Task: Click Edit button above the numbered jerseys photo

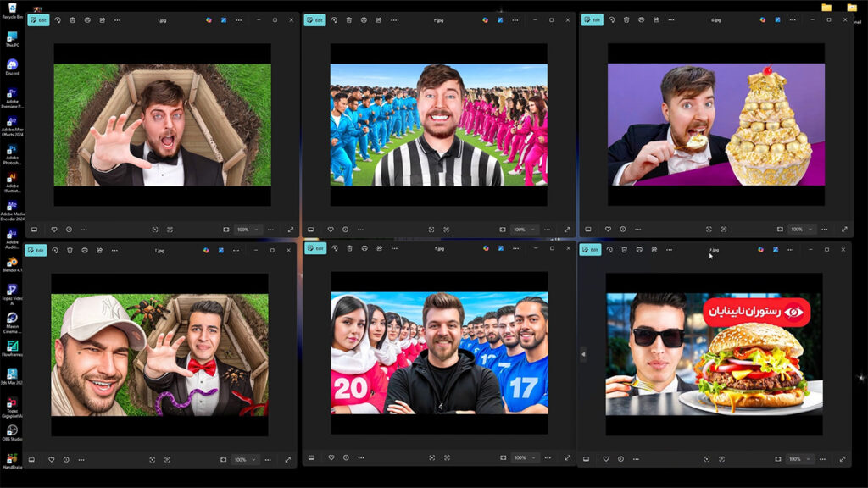Action: point(314,248)
